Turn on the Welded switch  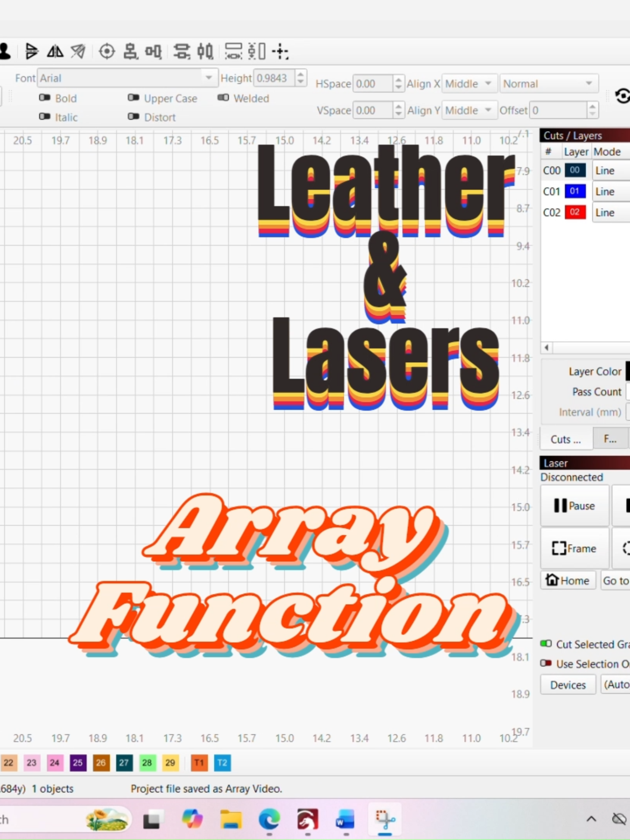point(223,98)
